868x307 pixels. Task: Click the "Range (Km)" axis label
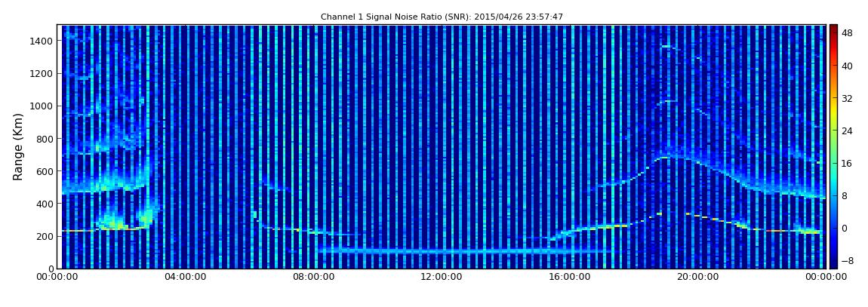(x=18, y=146)
